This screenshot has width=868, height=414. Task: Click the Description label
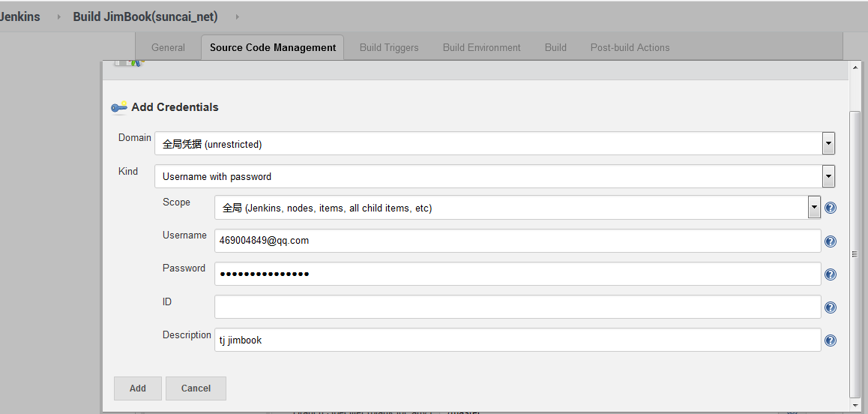187,334
